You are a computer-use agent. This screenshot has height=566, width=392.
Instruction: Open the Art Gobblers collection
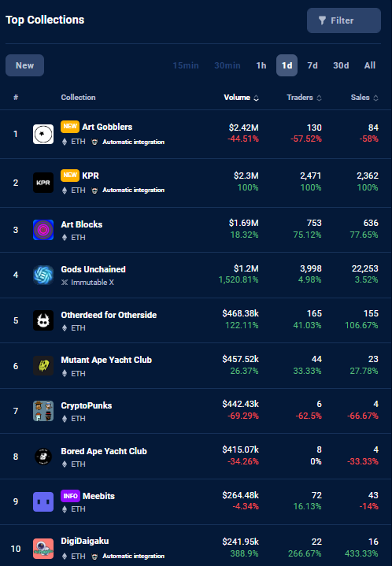click(107, 127)
